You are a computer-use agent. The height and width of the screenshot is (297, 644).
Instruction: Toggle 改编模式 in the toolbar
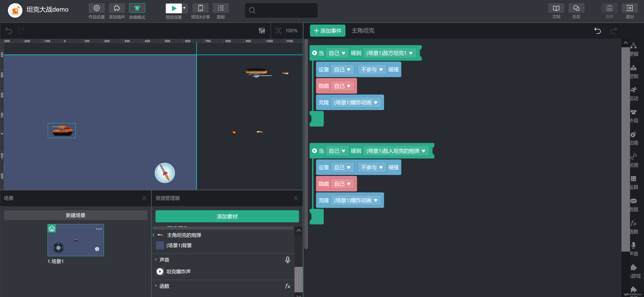click(x=137, y=8)
